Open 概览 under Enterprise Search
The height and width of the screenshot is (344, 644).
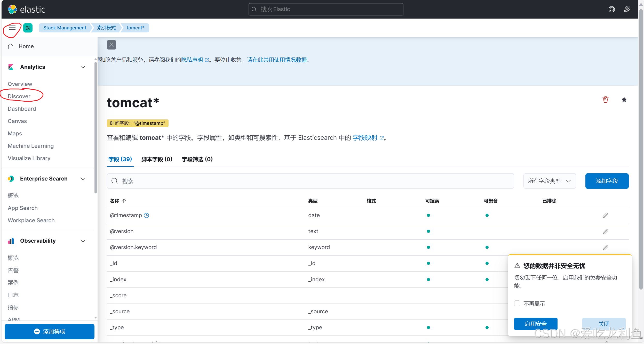pyautogui.click(x=13, y=196)
